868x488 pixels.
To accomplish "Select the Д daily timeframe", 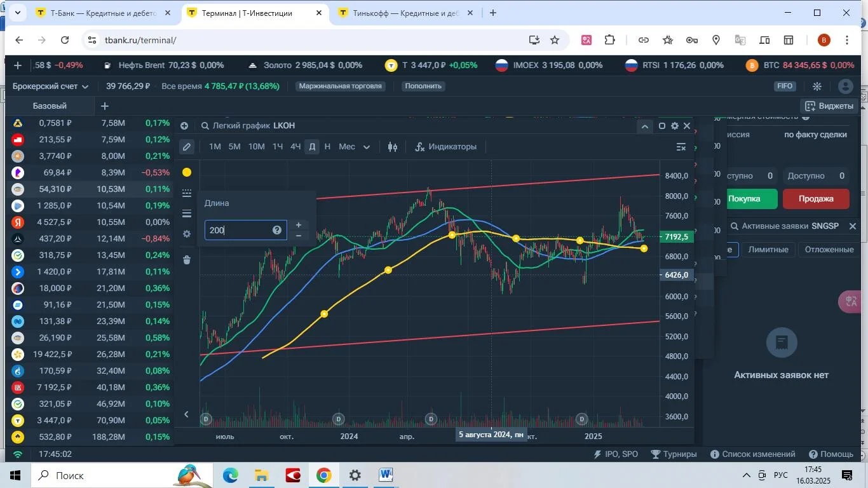I will click(312, 147).
